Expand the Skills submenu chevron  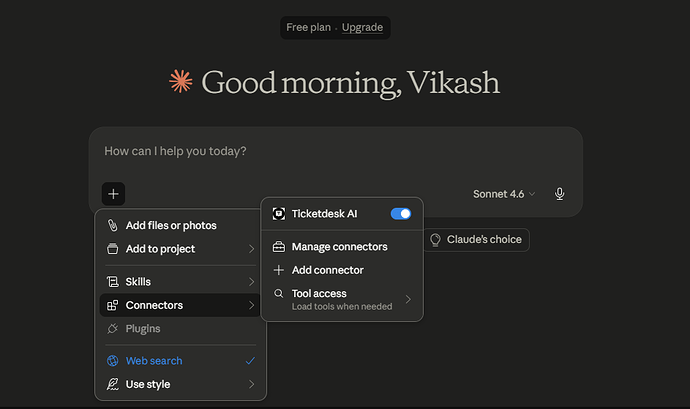(x=251, y=281)
